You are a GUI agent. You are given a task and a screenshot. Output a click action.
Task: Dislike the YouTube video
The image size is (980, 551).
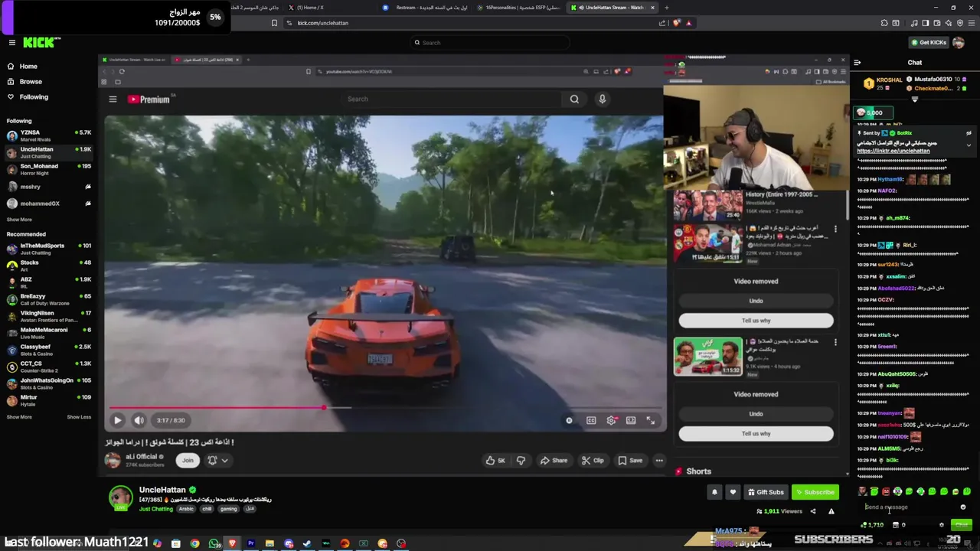point(521,461)
